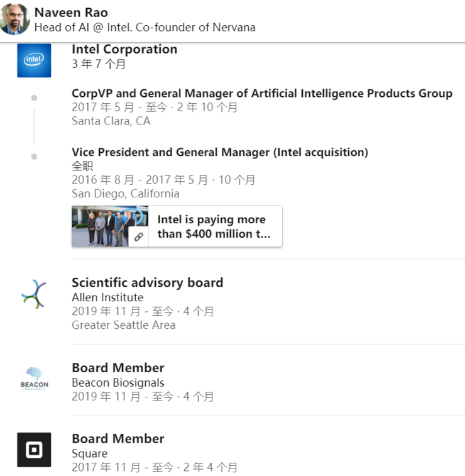This screenshot has width=465, height=476.
Task: Click the Allen Institute organization name
Action: (107, 297)
